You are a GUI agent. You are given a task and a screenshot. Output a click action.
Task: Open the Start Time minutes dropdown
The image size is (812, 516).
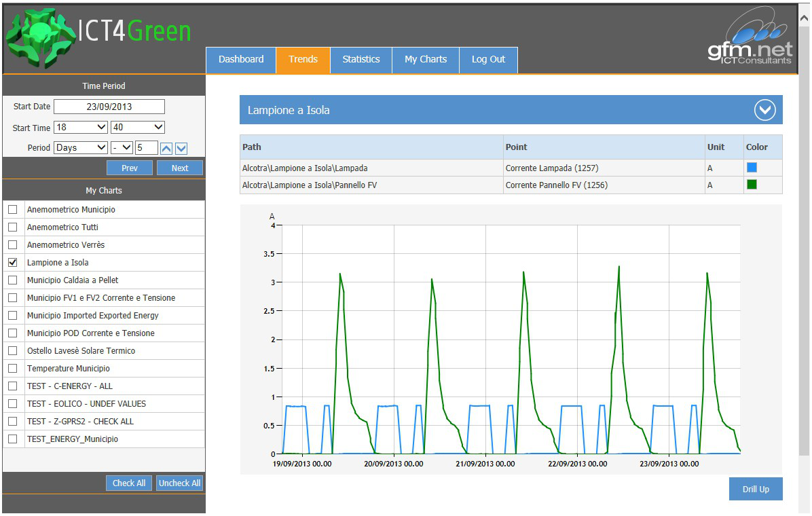(138, 128)
